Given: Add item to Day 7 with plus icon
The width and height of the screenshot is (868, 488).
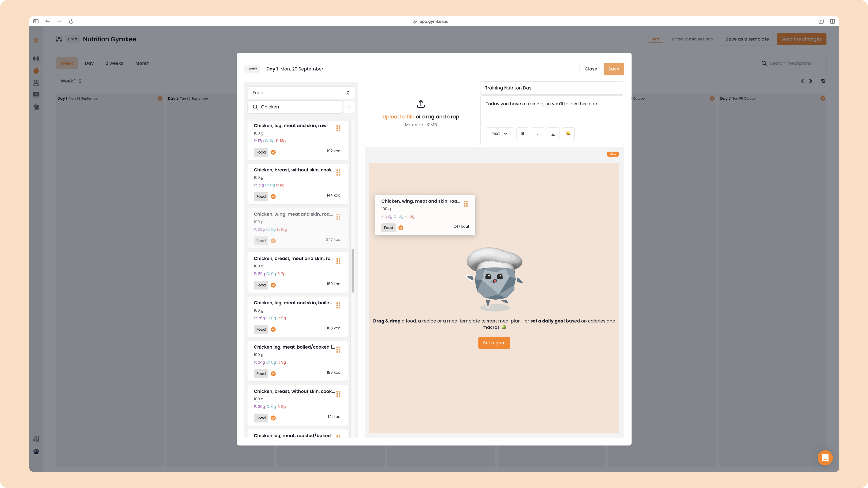Looking at the screenshot, I should (823, 98).
